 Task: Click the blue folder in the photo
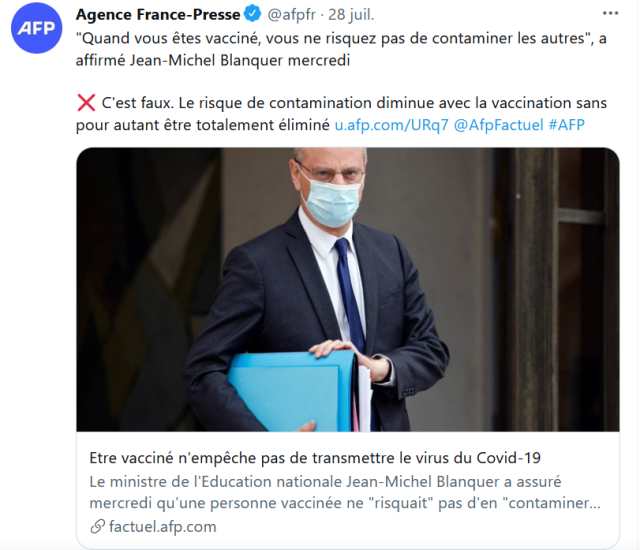click(292, 392)
